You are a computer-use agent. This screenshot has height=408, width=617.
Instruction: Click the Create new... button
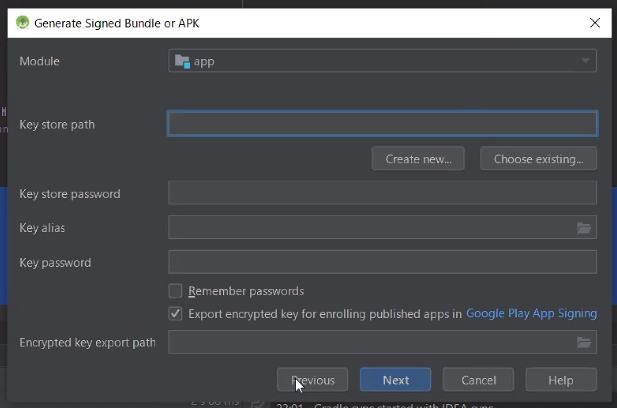(x=418, y=159)
